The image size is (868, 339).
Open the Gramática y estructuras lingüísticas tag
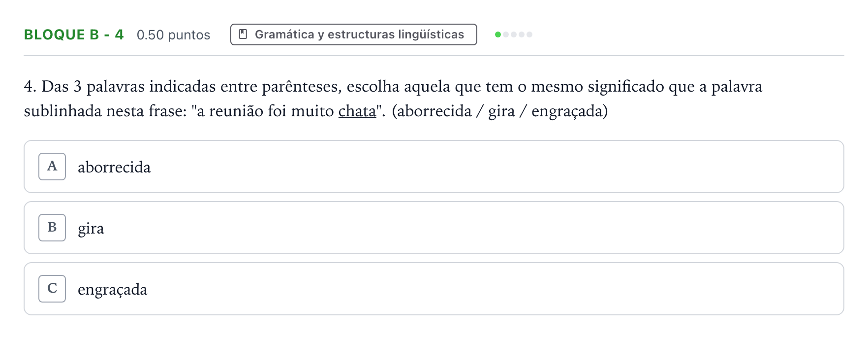click(354, 34)
